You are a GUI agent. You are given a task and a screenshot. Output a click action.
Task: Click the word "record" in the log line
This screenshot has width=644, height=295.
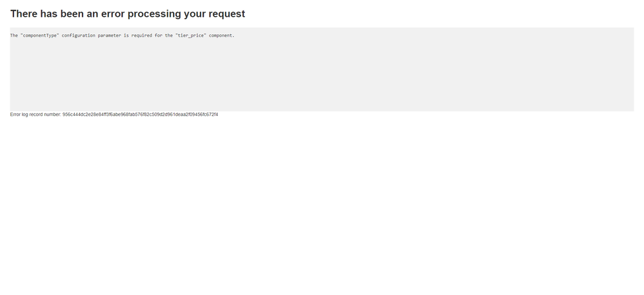pyautogui.click(x=36, y=115)
